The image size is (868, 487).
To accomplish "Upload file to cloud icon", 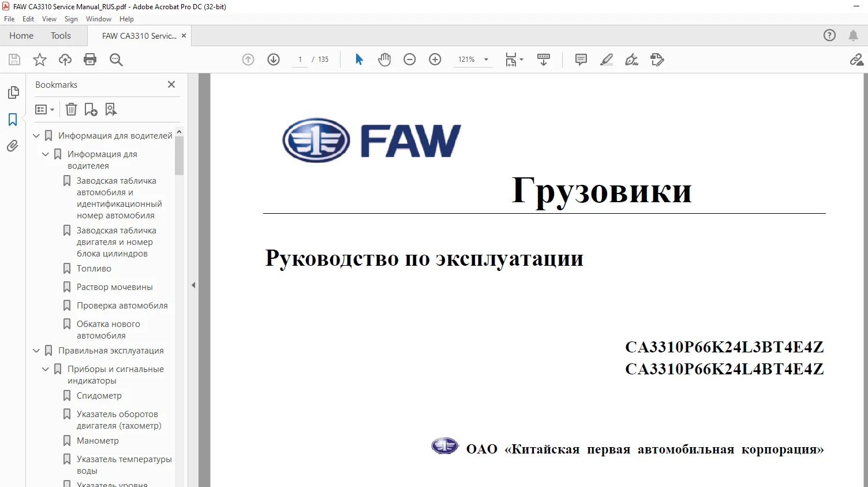I will (65, 60).
